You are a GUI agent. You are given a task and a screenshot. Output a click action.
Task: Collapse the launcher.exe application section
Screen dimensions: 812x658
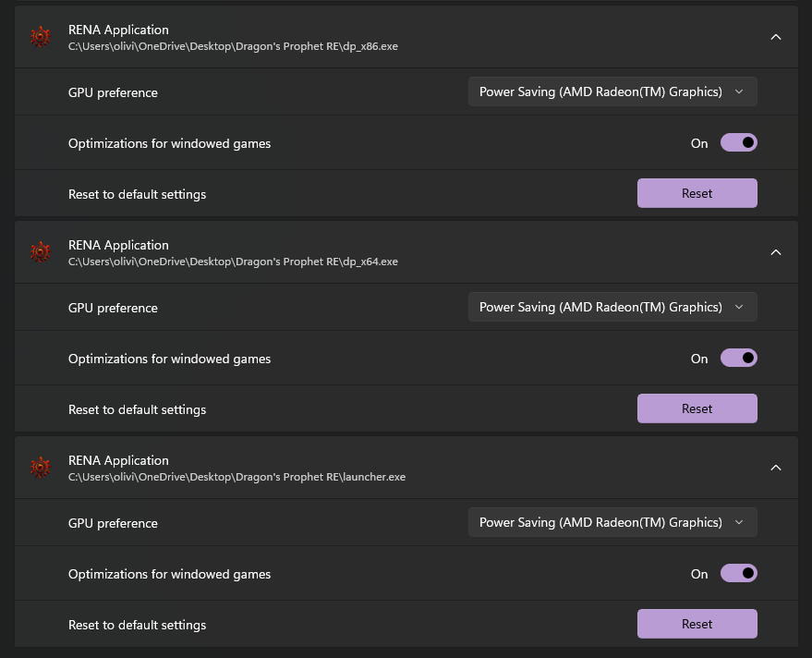[x=776, y=468]
